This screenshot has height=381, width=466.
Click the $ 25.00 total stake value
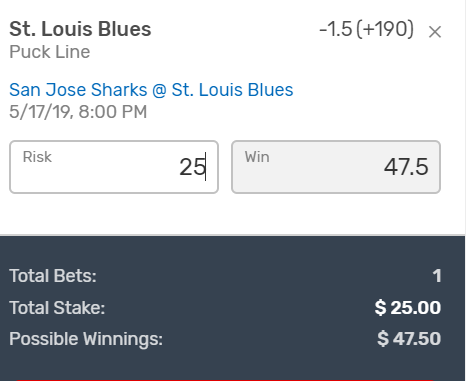coord(408,307)
